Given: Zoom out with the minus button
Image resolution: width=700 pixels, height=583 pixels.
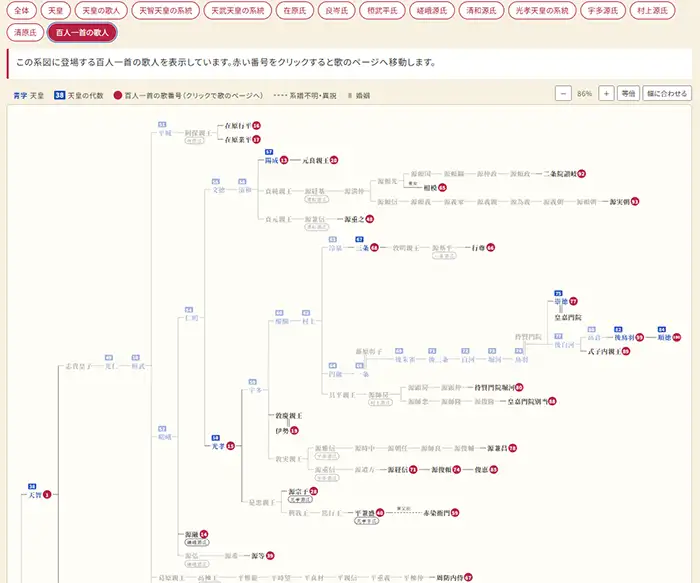Looking at the screenshot, I should coord(563,93).
